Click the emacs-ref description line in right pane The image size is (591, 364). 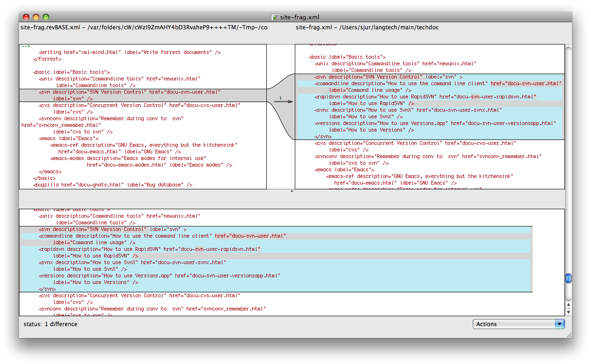[x=420, y=176]
